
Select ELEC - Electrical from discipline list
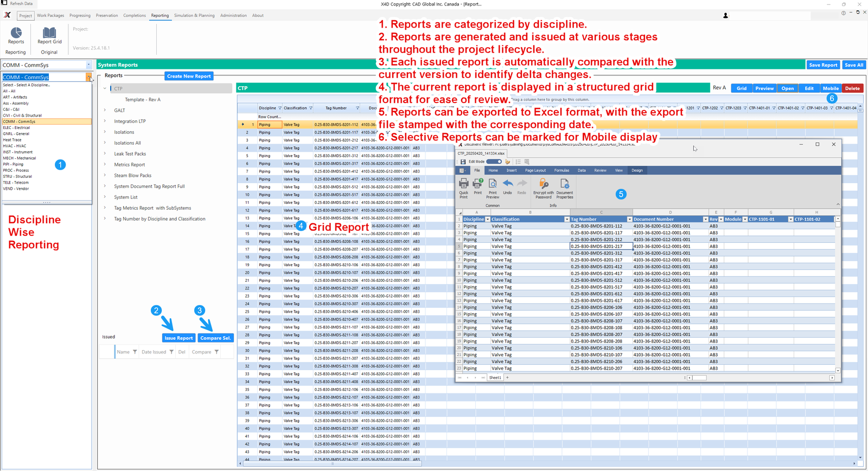coord(47,127)
